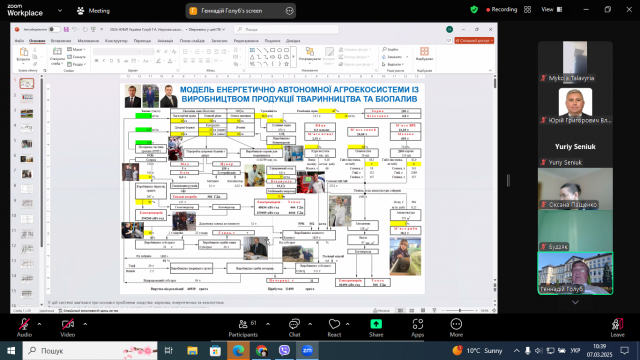Expand video options arrow next to Video
This screenshot has height=360, width=640.
(x=85, y=324)
